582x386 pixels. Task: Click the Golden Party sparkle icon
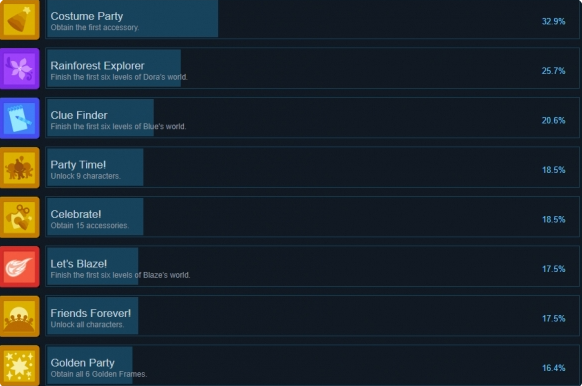click(x=20, y=366)
